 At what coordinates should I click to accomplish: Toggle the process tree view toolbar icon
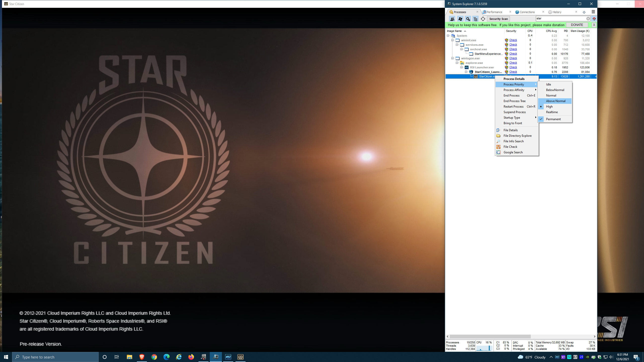[475, 19]
